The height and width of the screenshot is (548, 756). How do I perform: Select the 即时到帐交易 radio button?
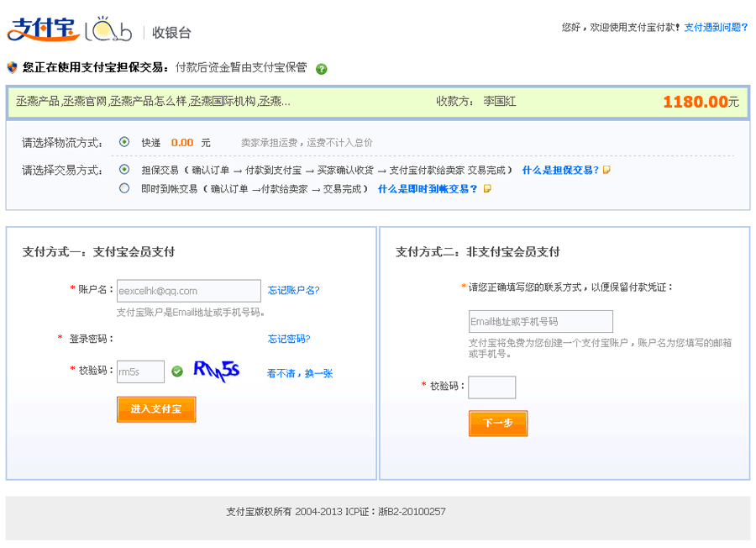[x=124, y=188]
